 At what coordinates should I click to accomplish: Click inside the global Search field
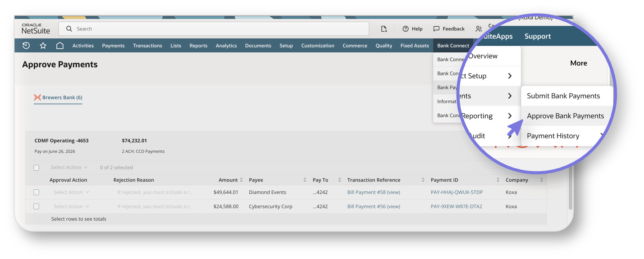[214, 29]
